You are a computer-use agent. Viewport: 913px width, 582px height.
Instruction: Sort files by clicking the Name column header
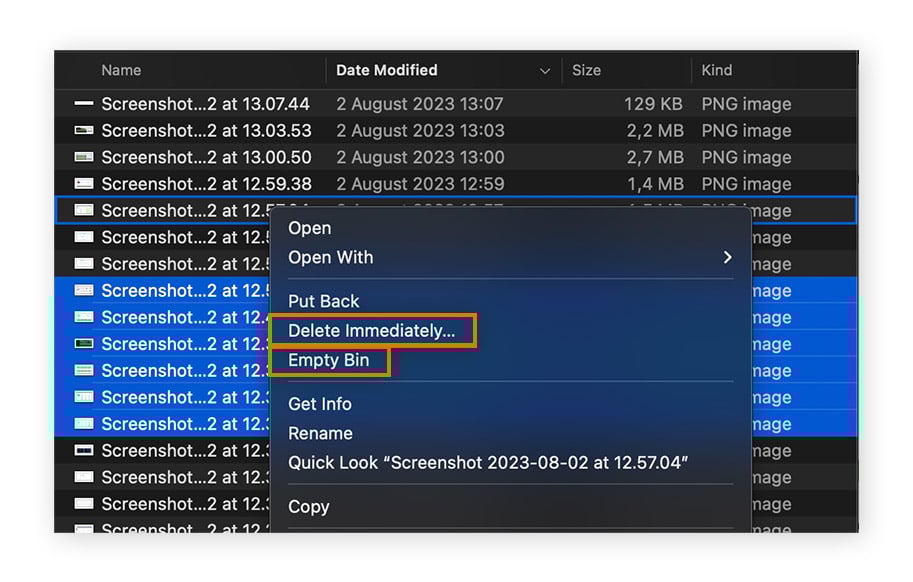[x=120, y=70]
